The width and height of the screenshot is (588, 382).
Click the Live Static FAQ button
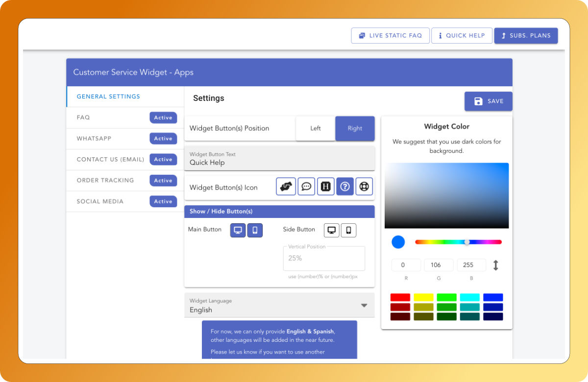tap(390, 36)
